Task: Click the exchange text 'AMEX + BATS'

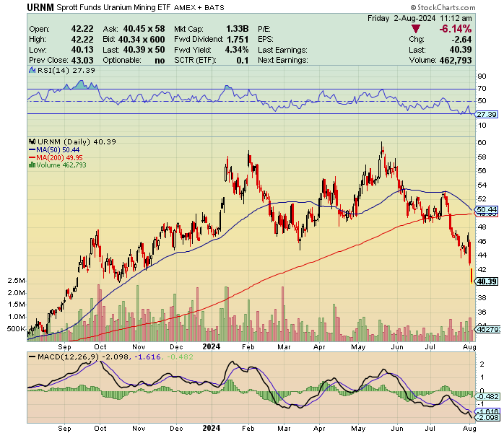Action: click(199, 8)
